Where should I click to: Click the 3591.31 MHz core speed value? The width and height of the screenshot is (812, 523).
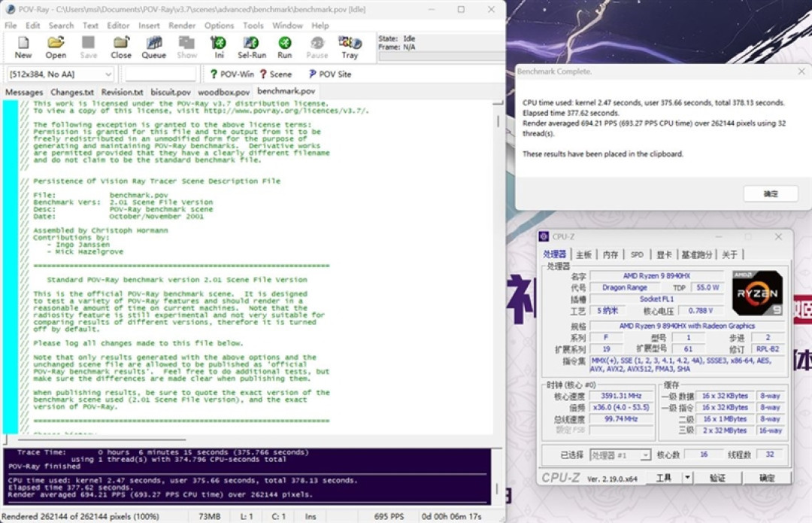coord(621,396)
